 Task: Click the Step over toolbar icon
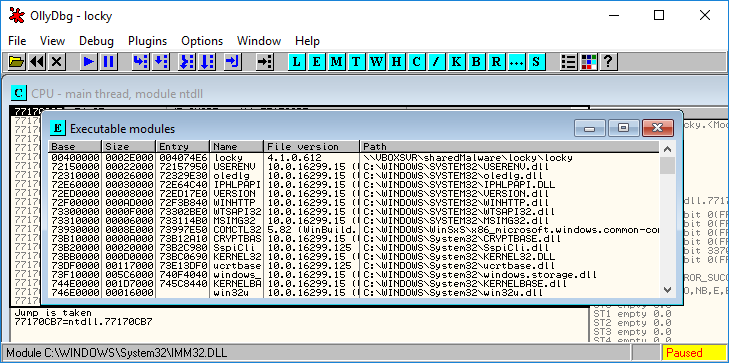[x=161, y=61]
